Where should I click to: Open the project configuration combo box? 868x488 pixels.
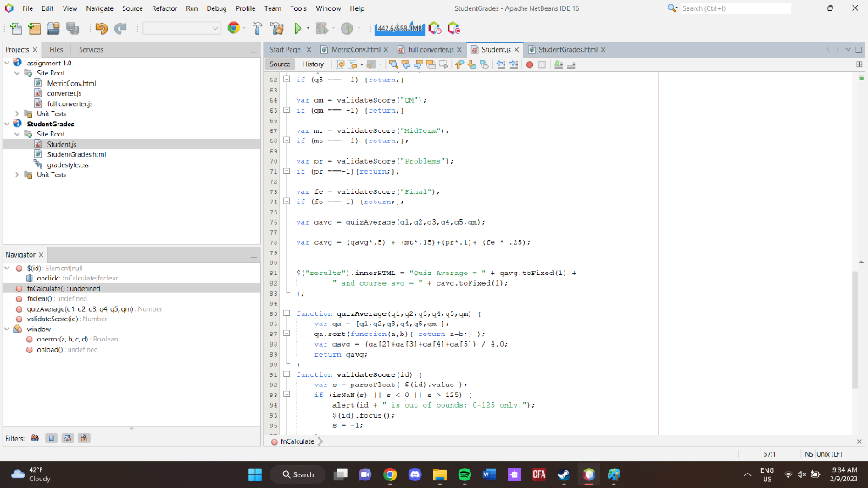[182, 28]
